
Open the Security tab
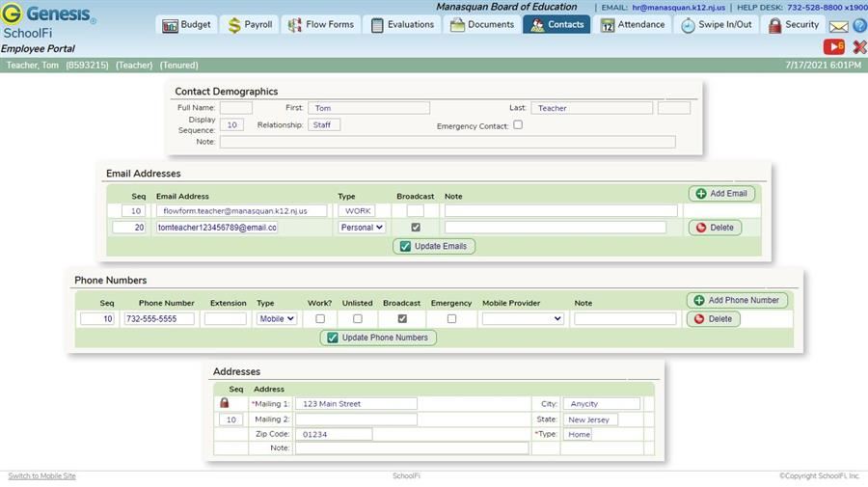click(794, 25)
